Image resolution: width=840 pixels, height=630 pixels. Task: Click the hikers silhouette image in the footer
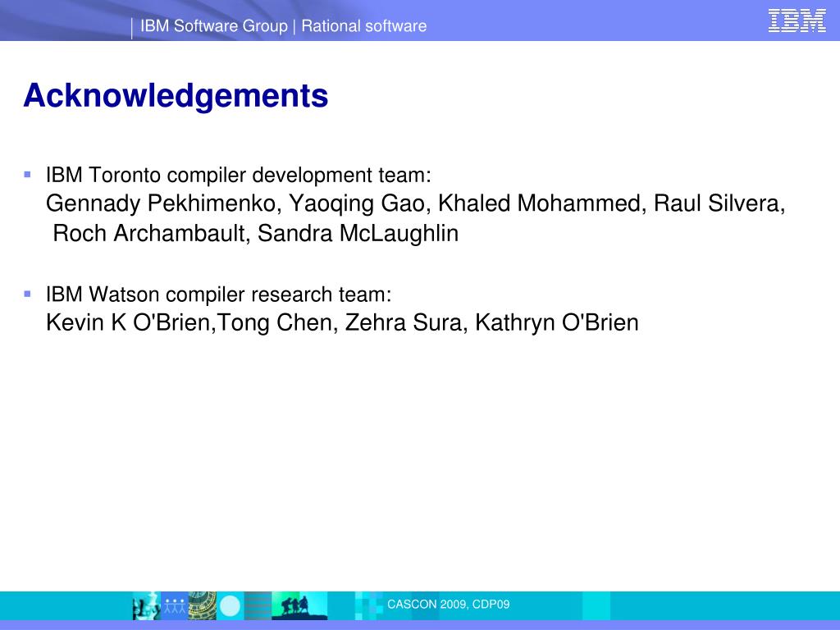coord(299,605)
